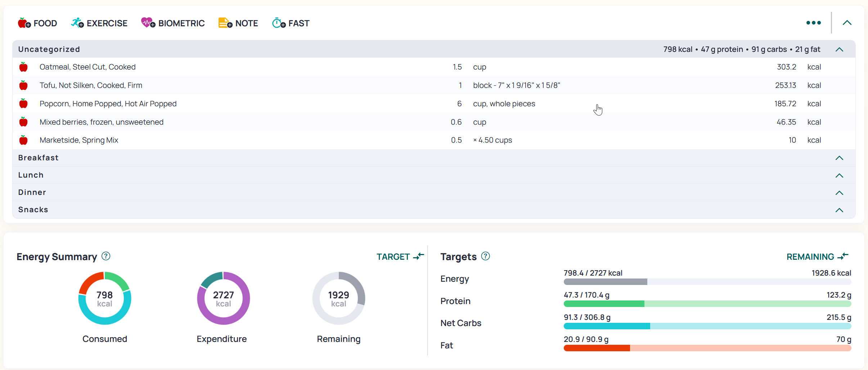The image size is (868, 370).
Task: Click the tofu energy value 253.13
Action: tap(786, 85)
